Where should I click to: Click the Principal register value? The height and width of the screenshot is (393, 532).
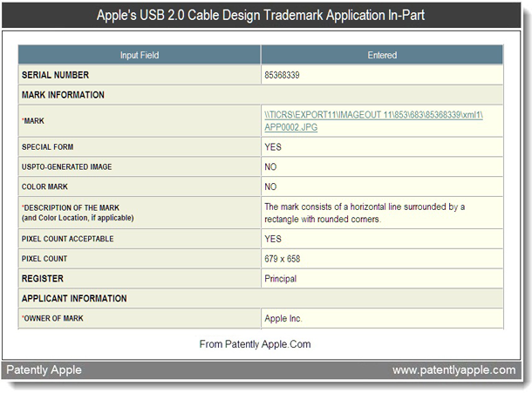coord(280,279)
